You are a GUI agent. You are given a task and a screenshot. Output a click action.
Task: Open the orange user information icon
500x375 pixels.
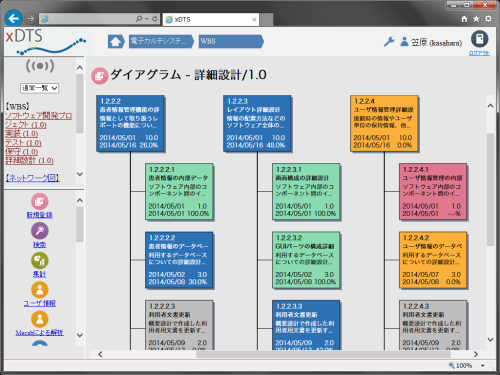[40, 290]
